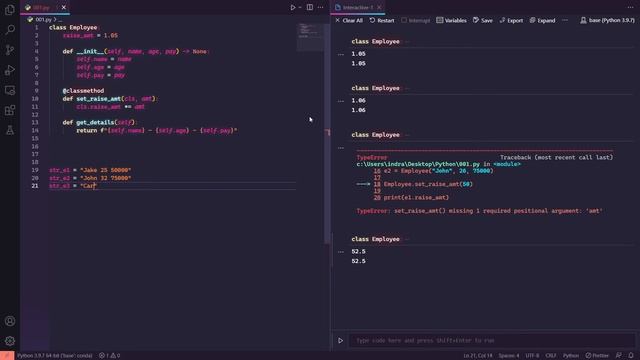Image resolution: width=640 pixels, height=360 pixels.
Task: Click line number 21 in gutter
Action: coord(35,186)
